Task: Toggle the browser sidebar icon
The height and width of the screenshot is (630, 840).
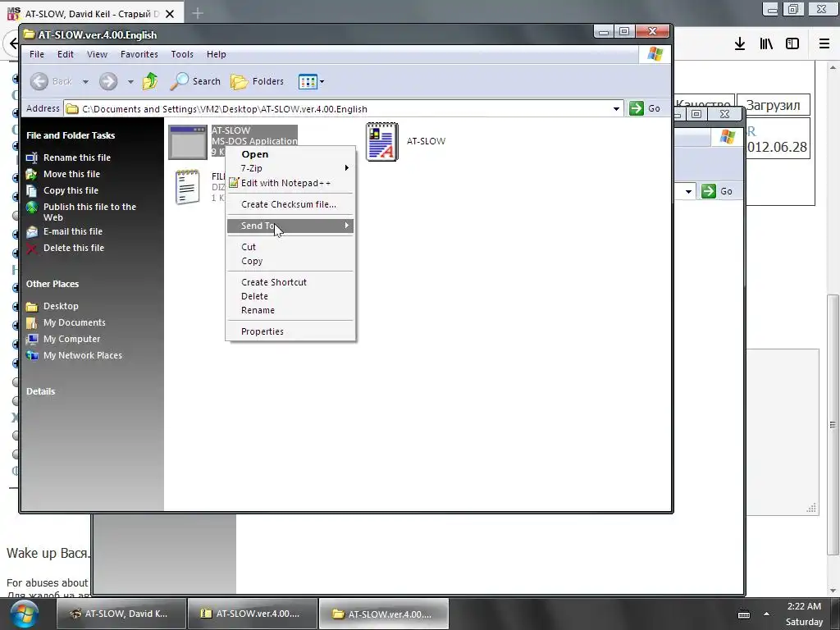Action: 792,43
